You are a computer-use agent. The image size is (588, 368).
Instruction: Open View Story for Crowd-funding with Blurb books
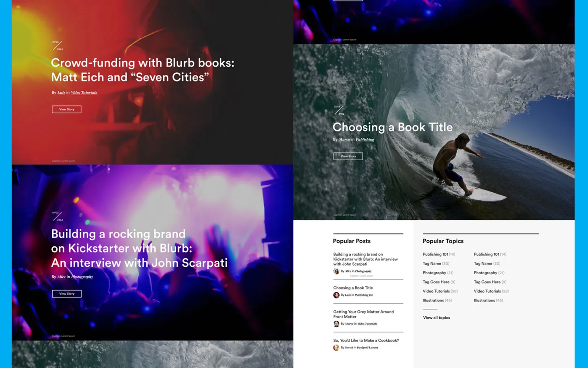[66, 109]
